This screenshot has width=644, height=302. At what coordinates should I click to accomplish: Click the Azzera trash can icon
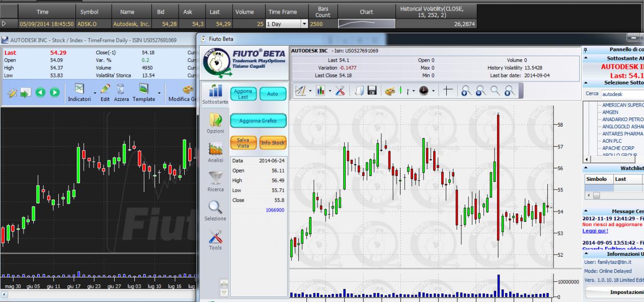[121, 89]
